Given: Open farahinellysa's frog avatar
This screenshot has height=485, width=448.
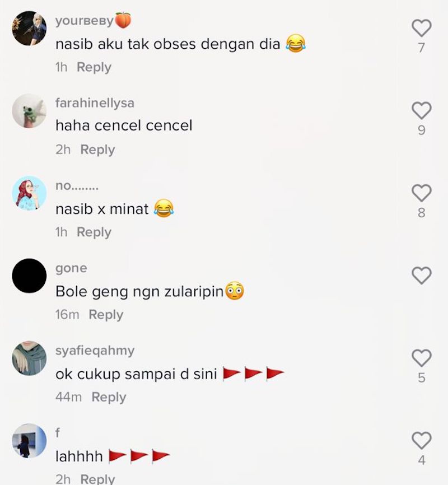Looking at the screenshot, I should 29,111.
